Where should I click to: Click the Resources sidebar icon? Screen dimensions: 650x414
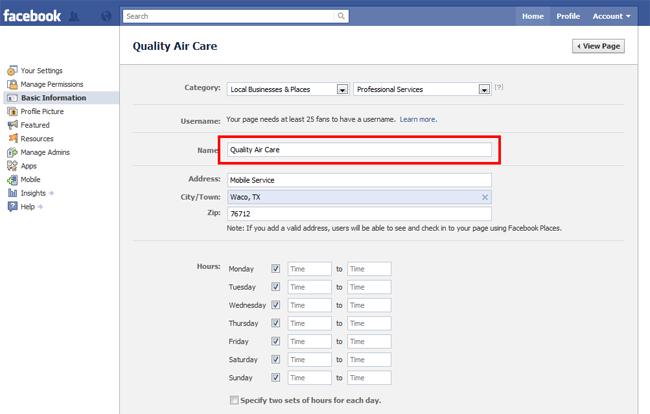tap(12, 138)
